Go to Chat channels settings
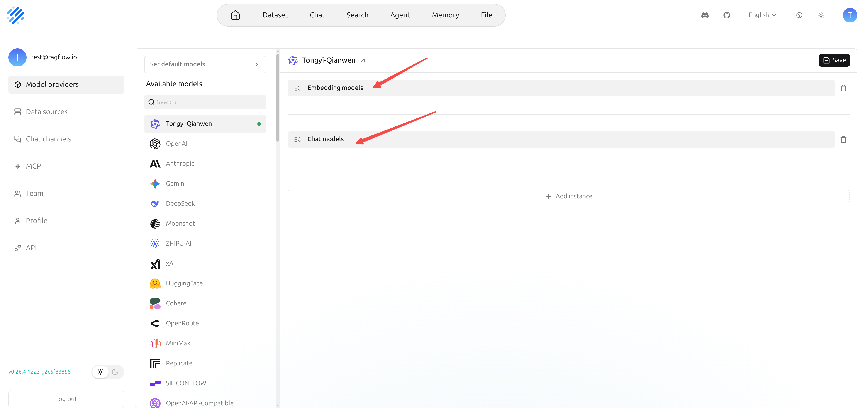868x411 pixels. [66, 139]
